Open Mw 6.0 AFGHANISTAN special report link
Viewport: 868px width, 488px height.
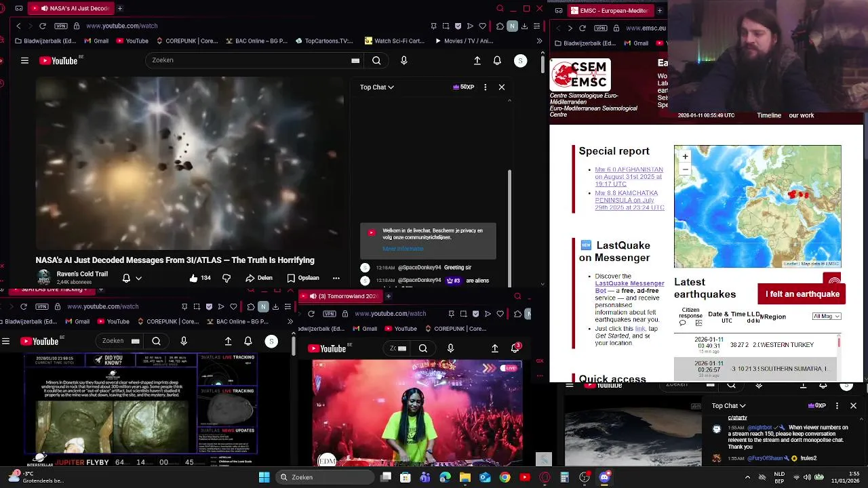(629, 177)
